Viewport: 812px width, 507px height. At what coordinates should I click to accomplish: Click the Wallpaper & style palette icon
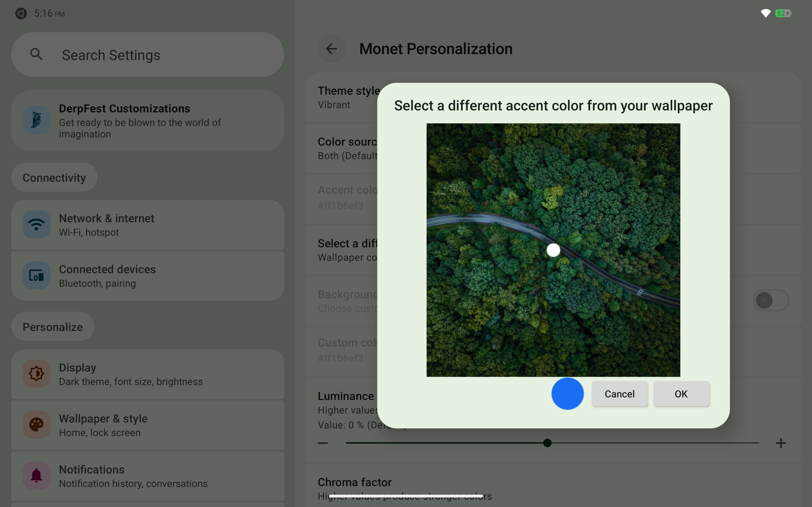pyautogui.click(x=36, y=425)
